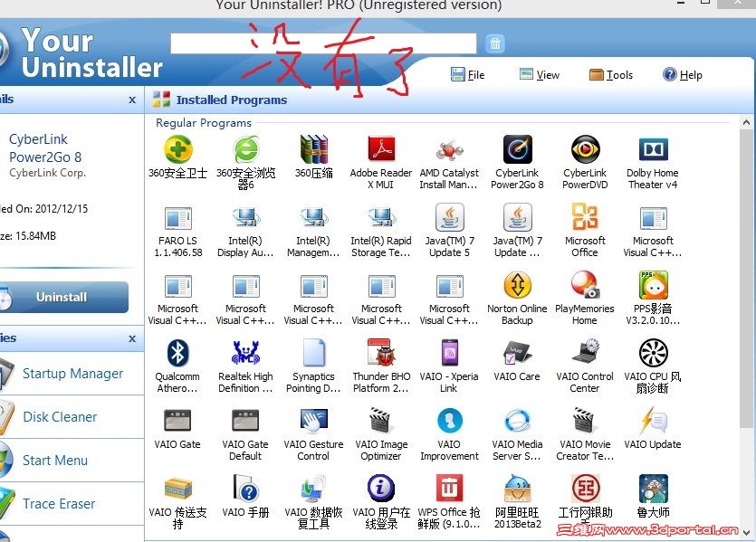This screenshot has height=542, width=756.
Task: Select VAIO 用户在线登录 icon
Action: point(381,489)
